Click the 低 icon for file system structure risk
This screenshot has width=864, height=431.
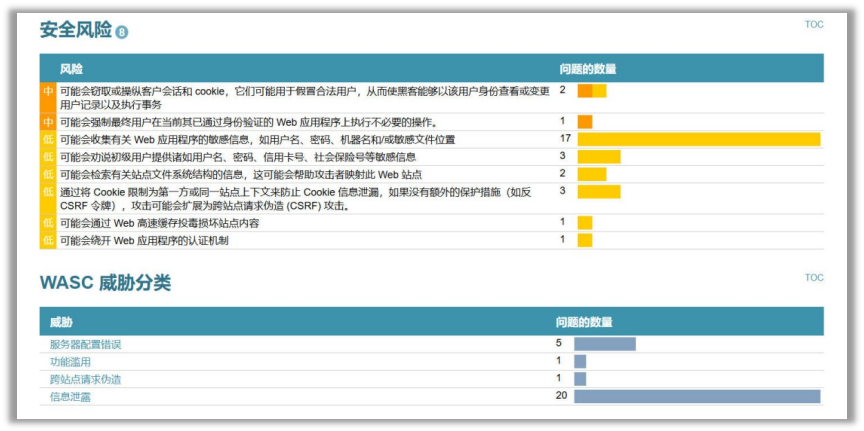tap(48, 174)
